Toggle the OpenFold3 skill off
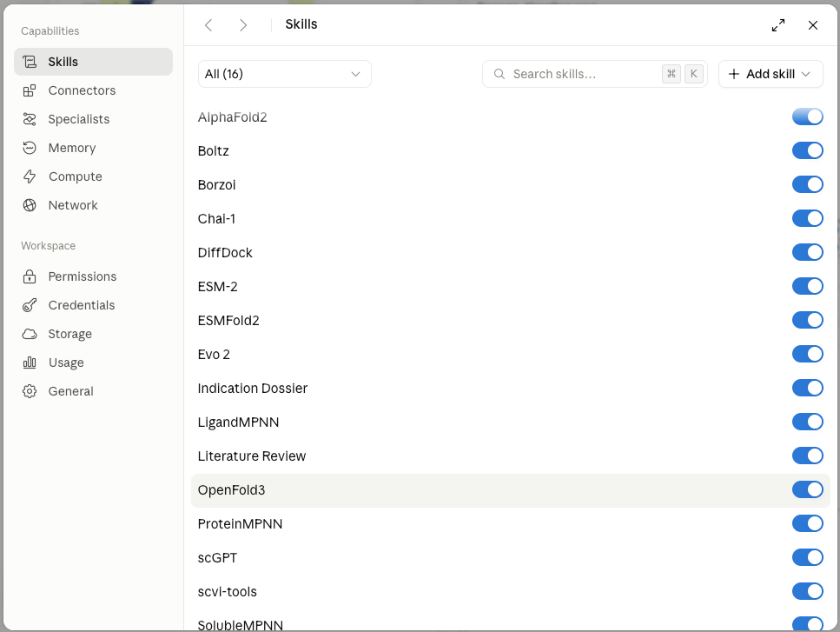Viewport: 840px width, 632px height. pos(807,490)
